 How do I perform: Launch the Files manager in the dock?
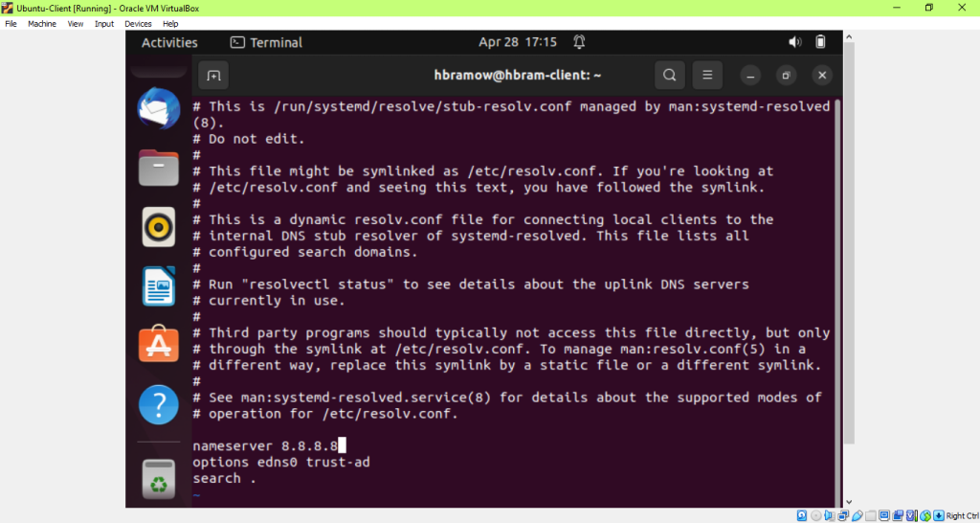(x=159, y=168)
